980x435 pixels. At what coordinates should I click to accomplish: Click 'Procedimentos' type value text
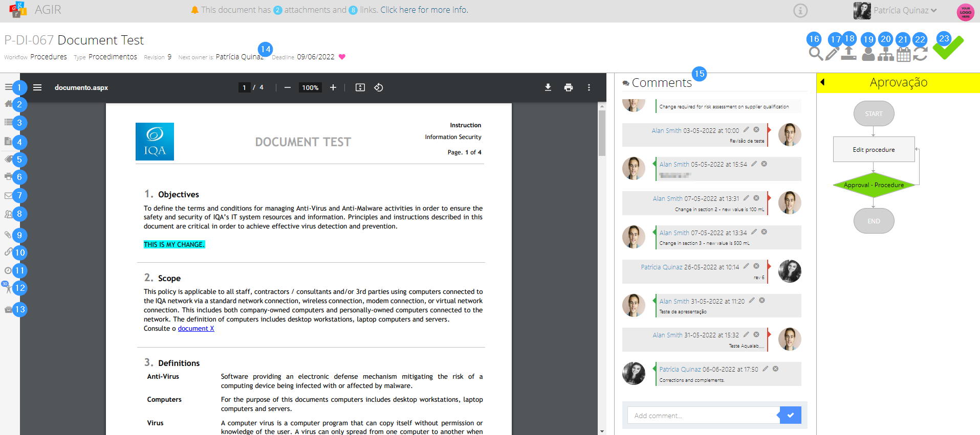pyautogui.click(x=113, y=57)
